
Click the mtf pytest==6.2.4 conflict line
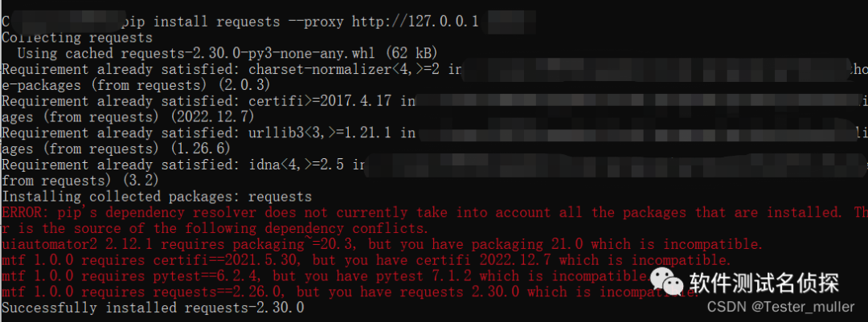click(x=326, y=277)
